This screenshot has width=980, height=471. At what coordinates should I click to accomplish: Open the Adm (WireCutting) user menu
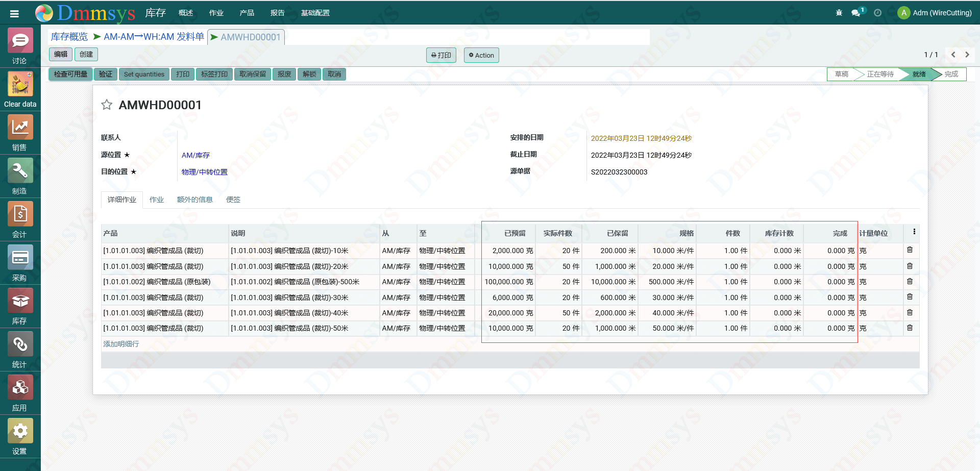pyautogui.click(x=935, y=13)
